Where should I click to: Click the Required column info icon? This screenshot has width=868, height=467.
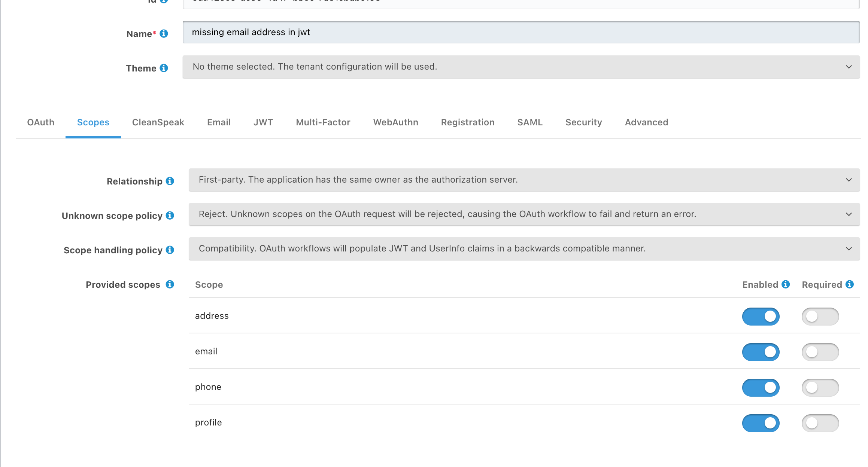(x=850, y=284)
